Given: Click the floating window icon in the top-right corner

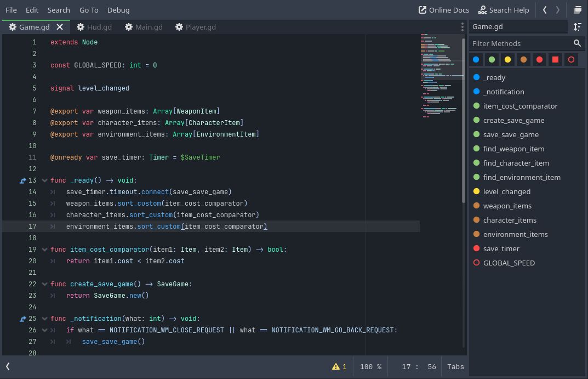Looking at the screenshot, I should click(x=578, y=10).
